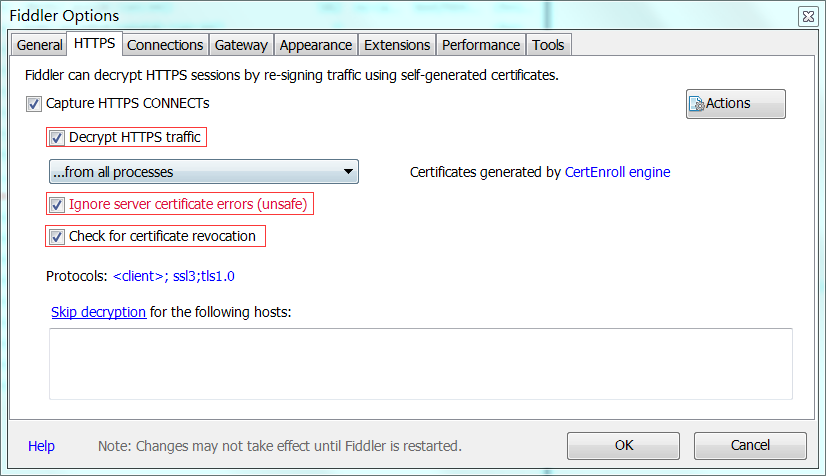Open the Extensions tab
Viewport: 826px width, 476px height.
pyautogui.click(x=397, y=45)
